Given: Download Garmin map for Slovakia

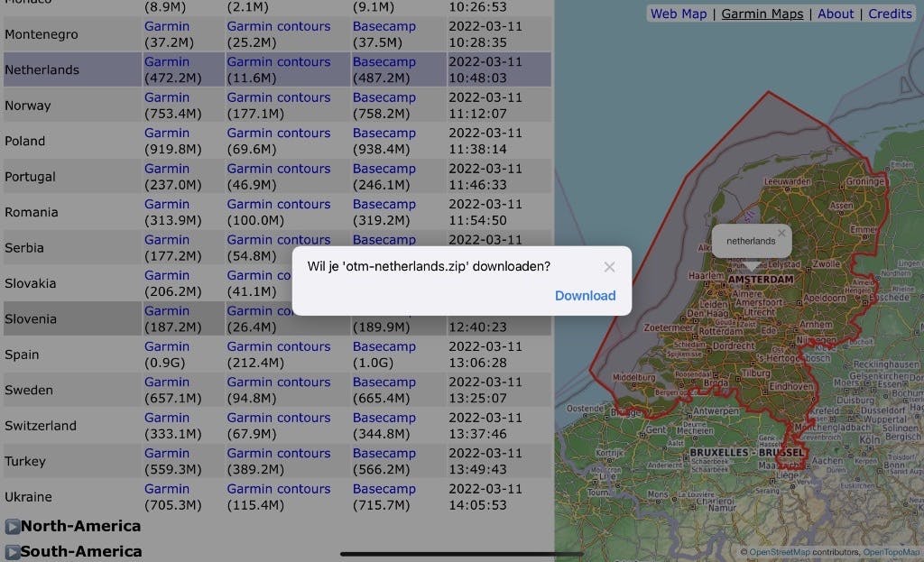Looking at the screenshot, I should click(167, 276).
